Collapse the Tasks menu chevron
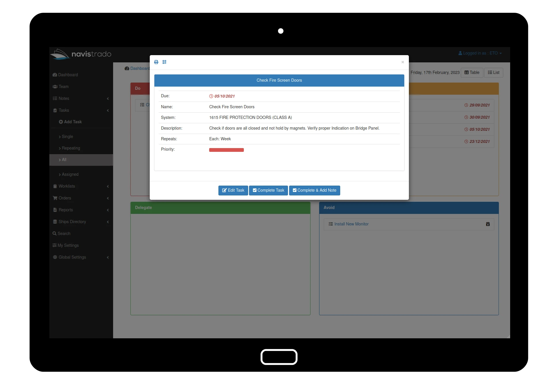 (108, 111)
